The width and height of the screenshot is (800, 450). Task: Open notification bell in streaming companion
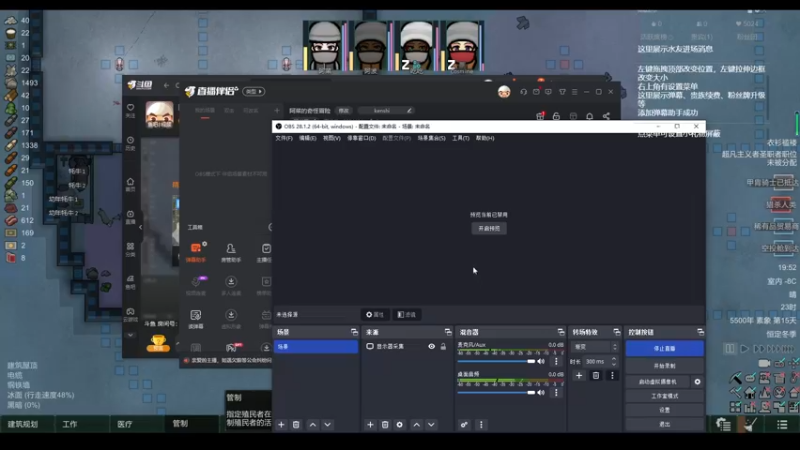pos(589,116)
